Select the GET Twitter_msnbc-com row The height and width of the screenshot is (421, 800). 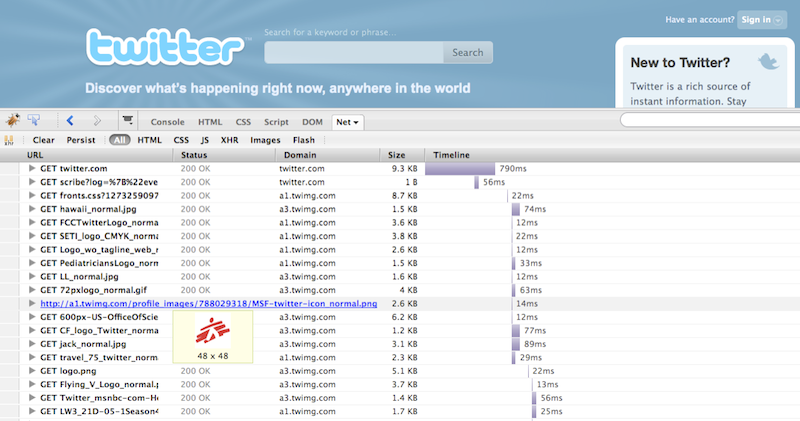click(400, 398)
